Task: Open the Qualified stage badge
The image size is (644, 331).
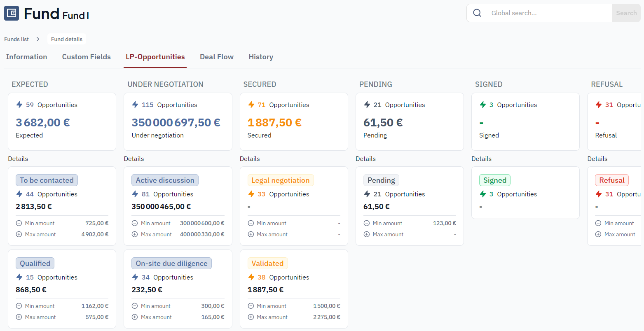Action: tap(35, 263)
